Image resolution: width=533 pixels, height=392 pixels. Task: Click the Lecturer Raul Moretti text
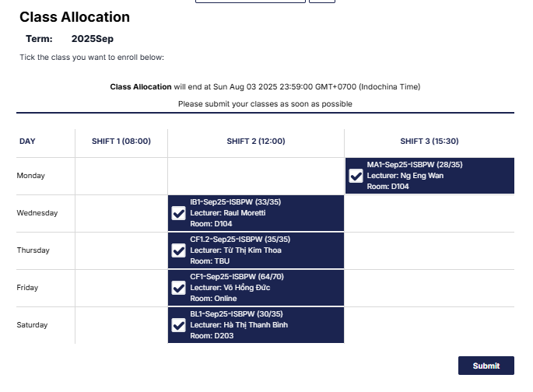[x=228, y=213]
